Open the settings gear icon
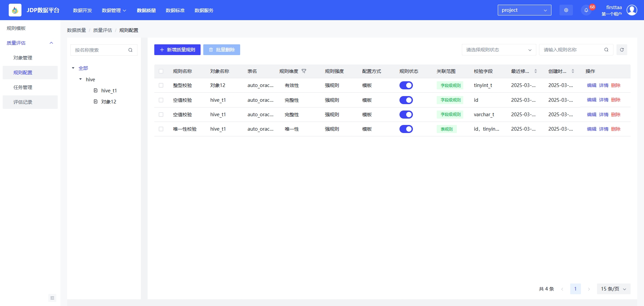This screenshot has width=644, height=306. click(566, 10)
